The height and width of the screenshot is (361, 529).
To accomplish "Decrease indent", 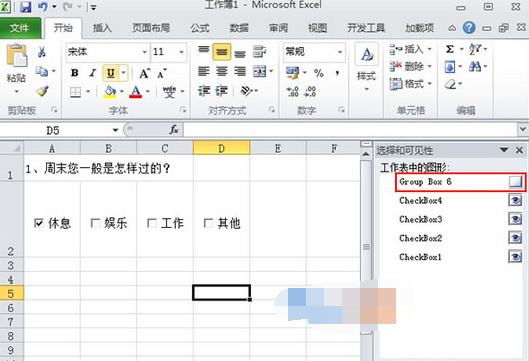I will 204,91.
